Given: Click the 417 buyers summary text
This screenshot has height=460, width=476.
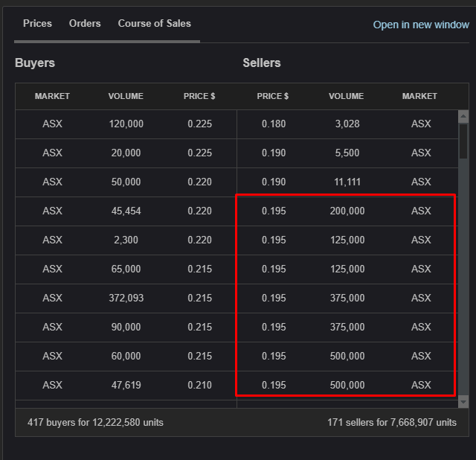Looking at the screenshot, I should (x=95, y=422).
